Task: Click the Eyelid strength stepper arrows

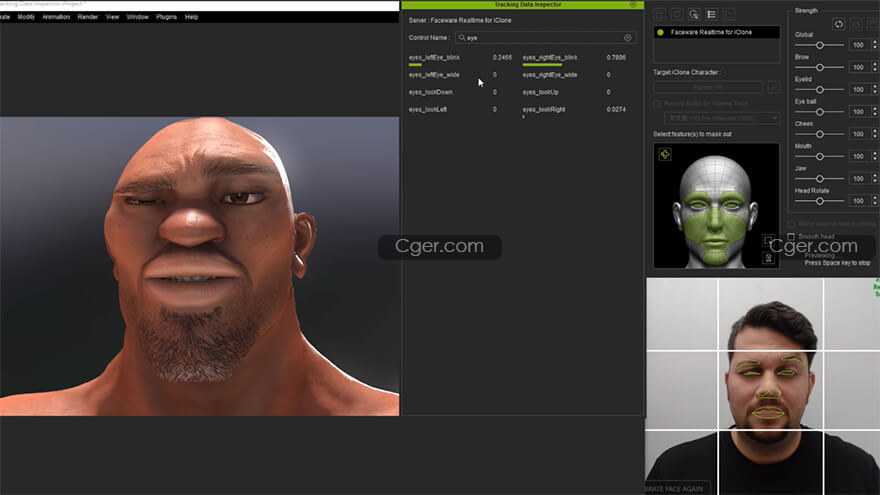Action: 874,89
